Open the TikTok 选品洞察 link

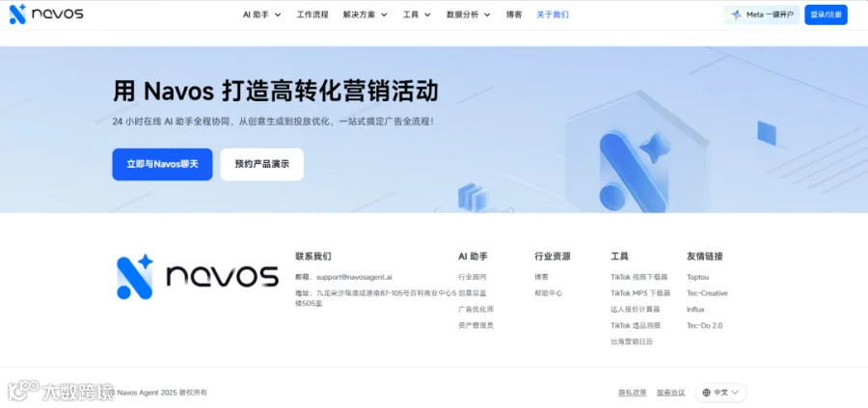pyautogui.click(x=636, y=325)
